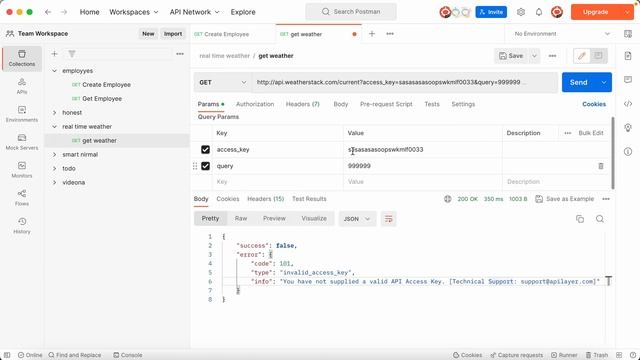
Task: Expand the videona collection
Action: tap(54, 182)
